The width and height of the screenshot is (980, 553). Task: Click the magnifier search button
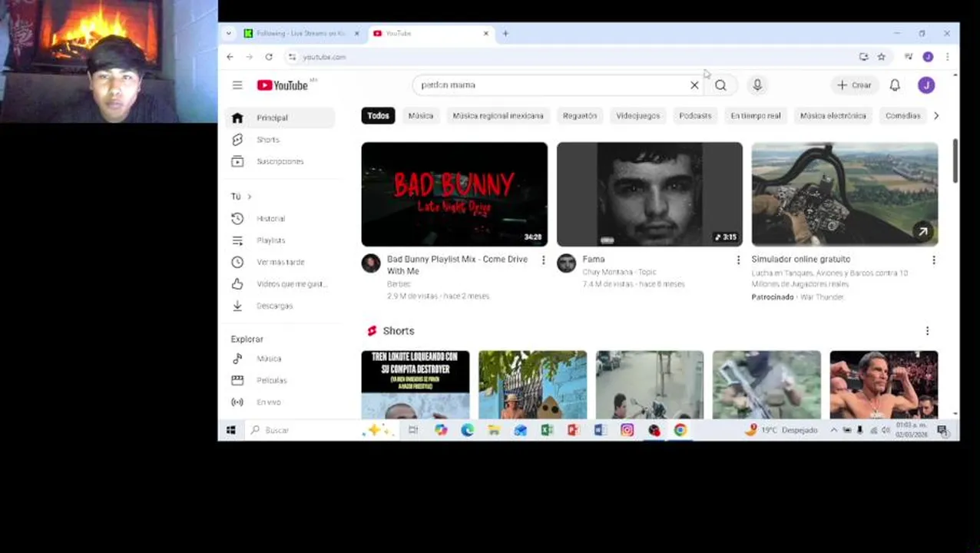pos(720,85)
